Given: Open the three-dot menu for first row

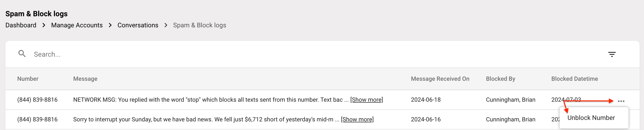Looking at the screenshot, I should (621, 101).
